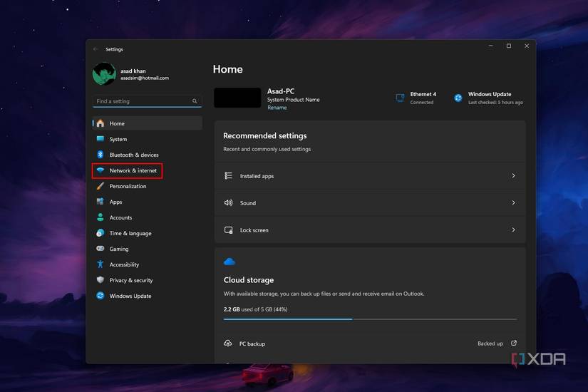Click the OneDrive cloud icon
The width and height of the screenshot is (588, 392).
point(229,262)
